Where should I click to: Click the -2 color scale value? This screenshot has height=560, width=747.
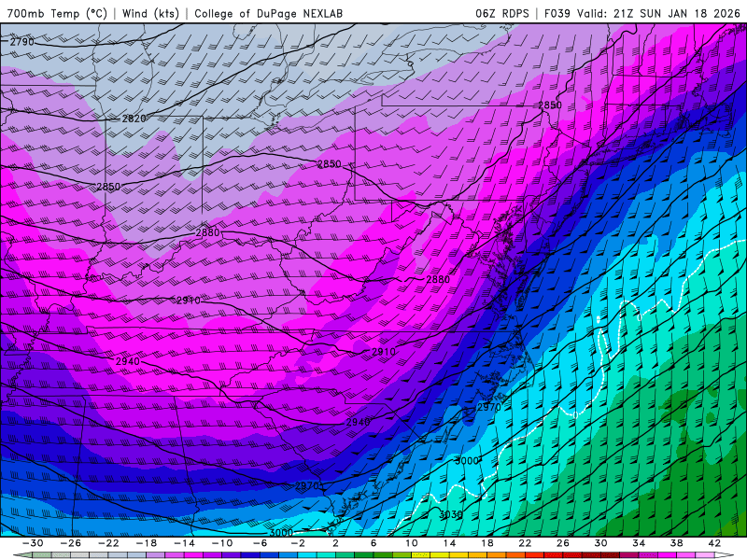pyautogui.click(x=298, y=543)
